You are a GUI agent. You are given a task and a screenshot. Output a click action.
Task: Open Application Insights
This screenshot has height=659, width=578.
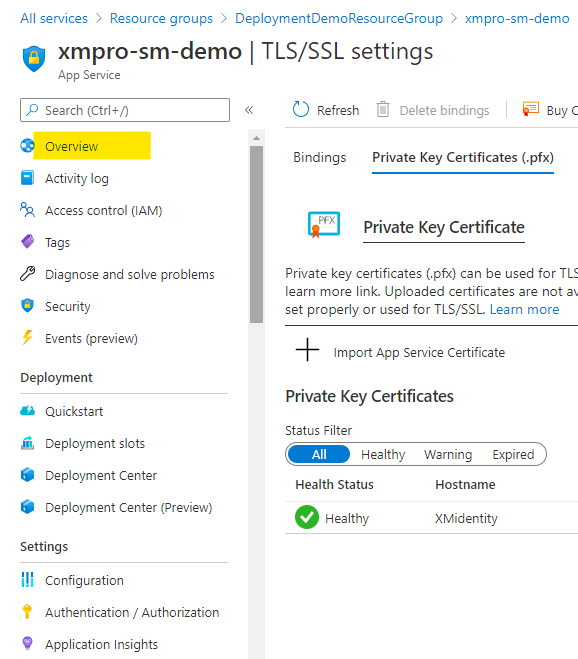tap(101, 644)
